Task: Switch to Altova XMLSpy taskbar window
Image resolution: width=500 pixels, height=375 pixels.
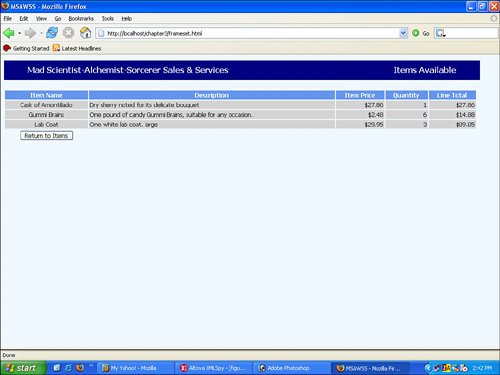Action: point(213,368)
